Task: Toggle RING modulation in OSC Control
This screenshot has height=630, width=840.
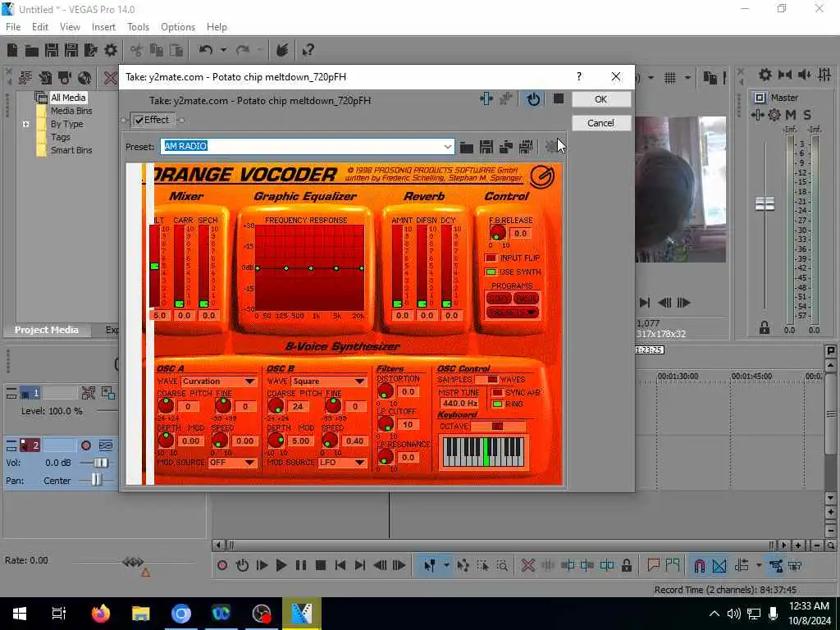Action: click(497, 404)
